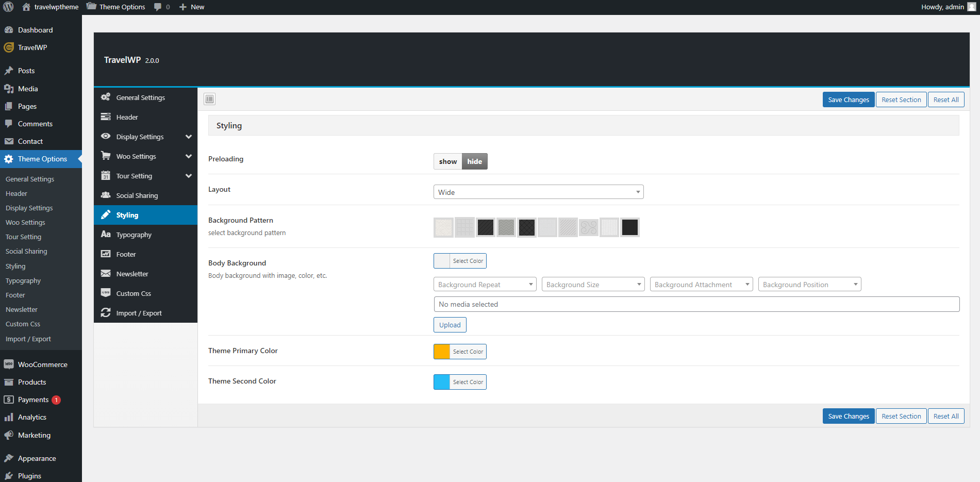Open the Dashboard sidebar menu
The height and width of the screenshot is (482, 980).
pyautogui.click(x=41, y=30)
